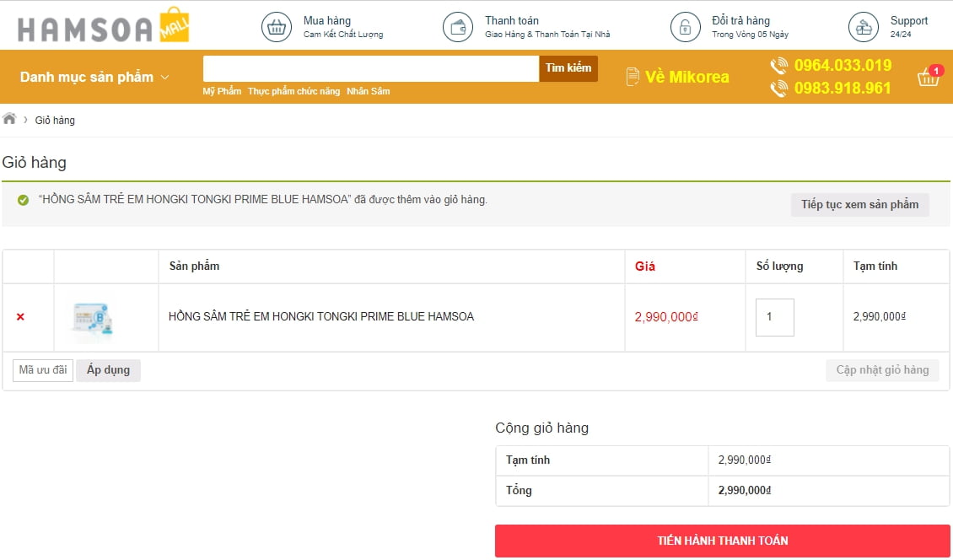The width and height of the screenshot is (953, 560).
Task: Click the added-to-cart notification message
Action: pyautogui.click(x=262, y=200)
